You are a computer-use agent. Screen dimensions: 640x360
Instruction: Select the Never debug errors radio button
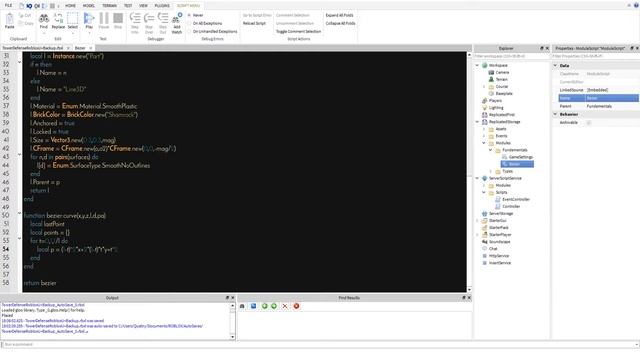click(189, 15)
